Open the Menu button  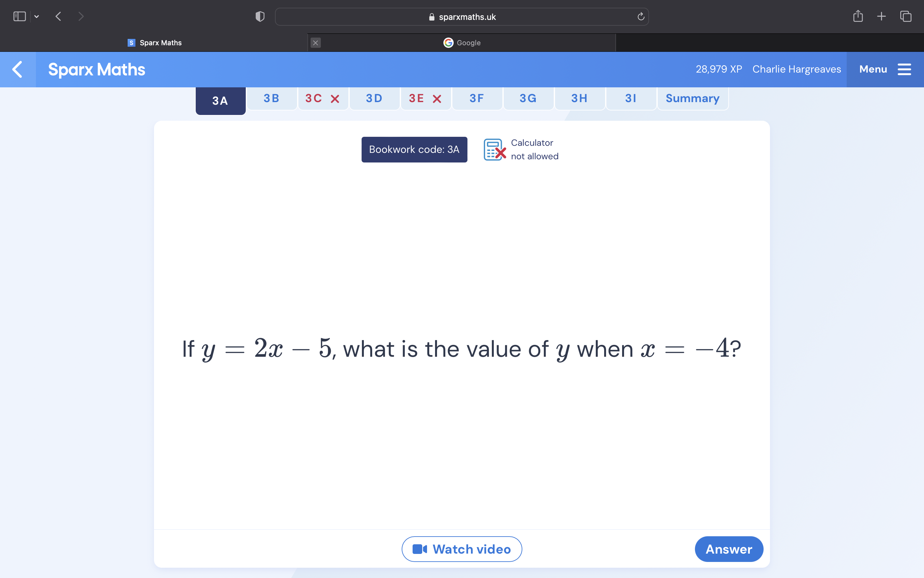click(x=885, y=69)
